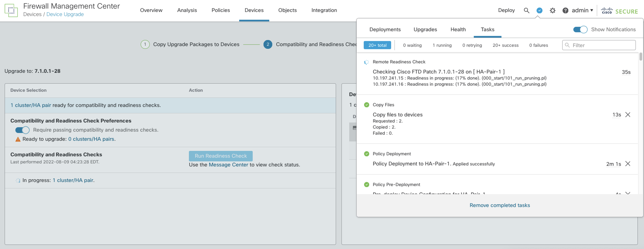Open the help question mark icon

(565, 10)
